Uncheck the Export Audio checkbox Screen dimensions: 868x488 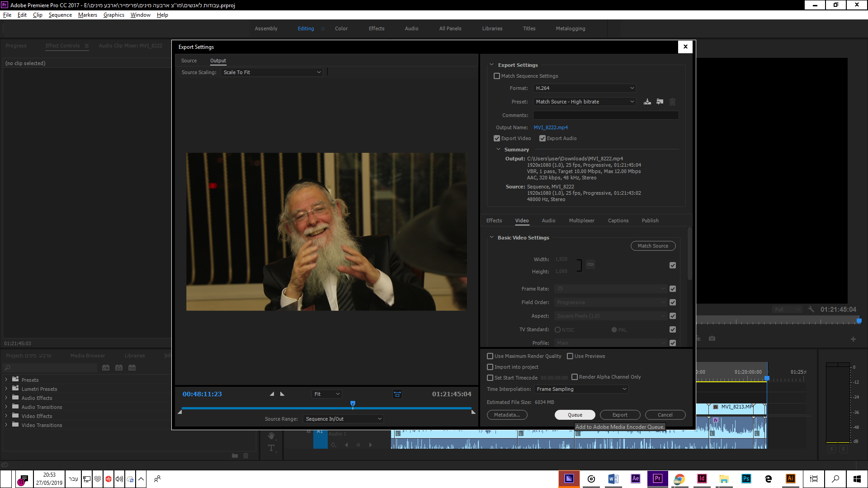542,138
